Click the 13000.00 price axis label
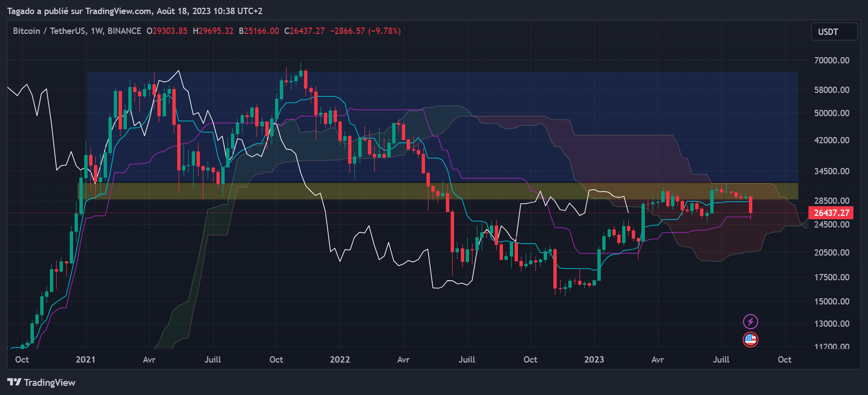The image size is (868, 395). 832,324
